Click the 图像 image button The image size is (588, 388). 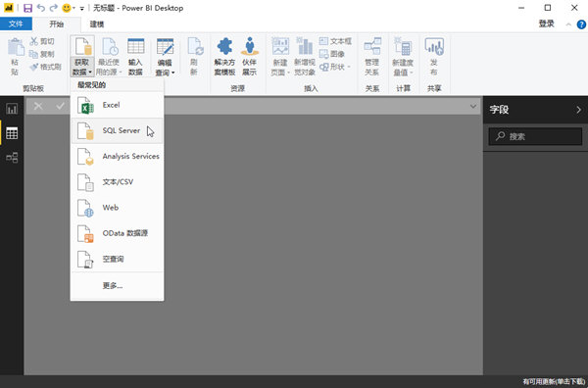pyautogui.click(x=332, y=54)
